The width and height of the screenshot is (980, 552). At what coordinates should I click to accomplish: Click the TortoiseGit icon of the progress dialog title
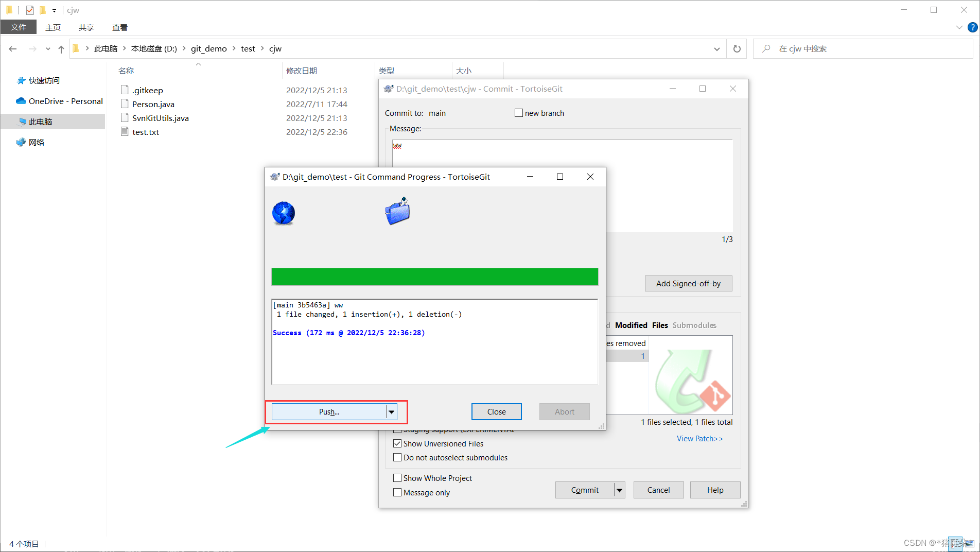tap(275, 177)
